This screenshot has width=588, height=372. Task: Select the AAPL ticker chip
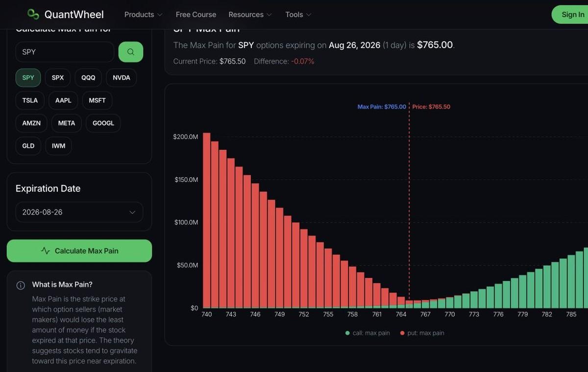coord(63,100)
